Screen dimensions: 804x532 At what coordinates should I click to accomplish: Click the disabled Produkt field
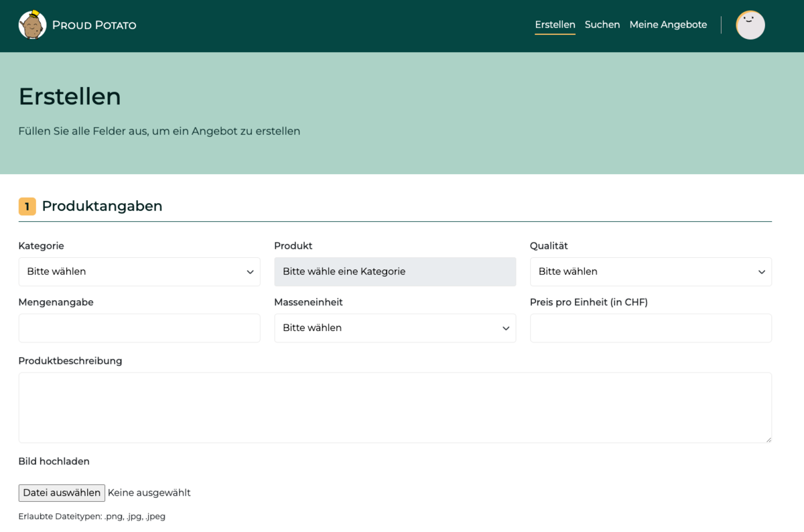coord(395,272)
